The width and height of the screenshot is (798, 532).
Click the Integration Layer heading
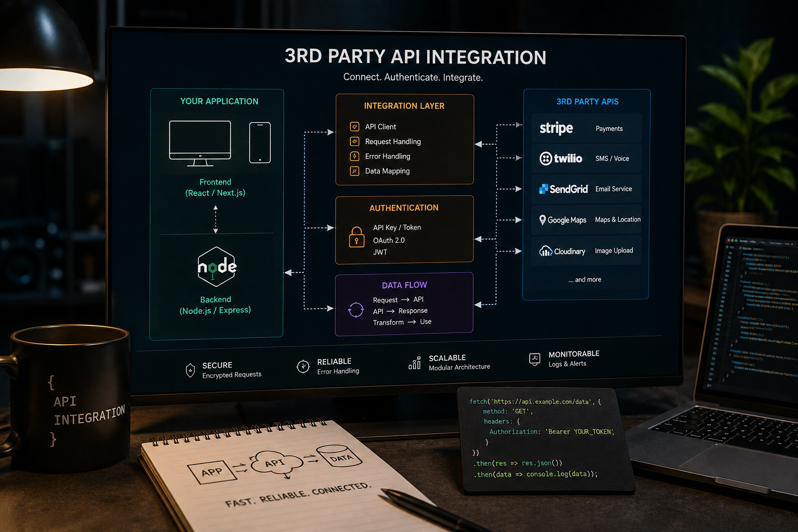[x=404, y=106]
